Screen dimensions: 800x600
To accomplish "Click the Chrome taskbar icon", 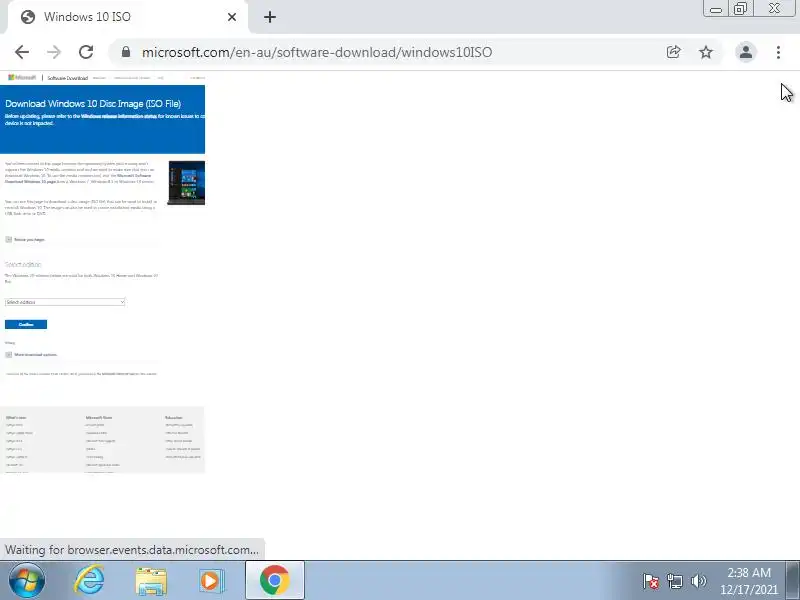I will (x=274, y=581).
